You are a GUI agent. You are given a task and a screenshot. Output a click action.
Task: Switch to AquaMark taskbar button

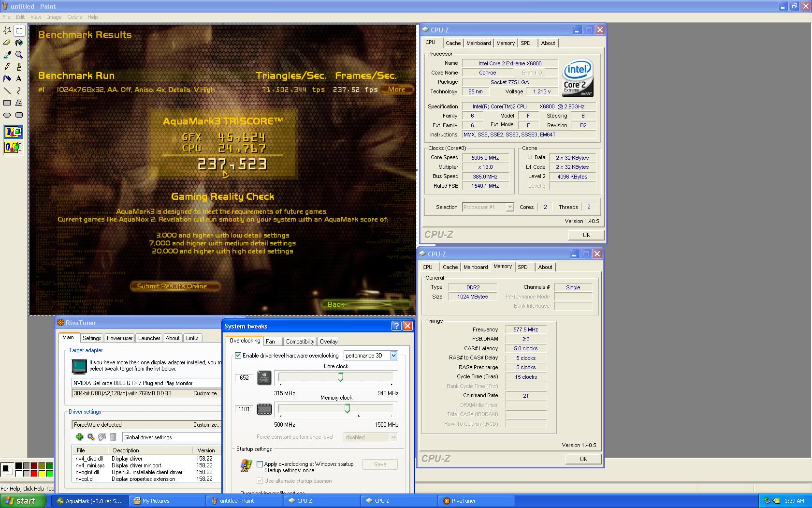(x=90, y=501)
